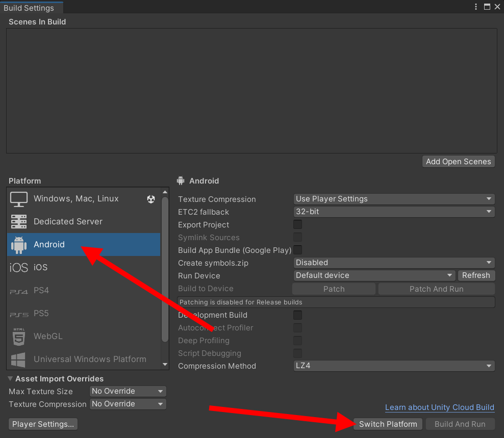
Task: Click the PS4 logo icon
Action: 19,292
